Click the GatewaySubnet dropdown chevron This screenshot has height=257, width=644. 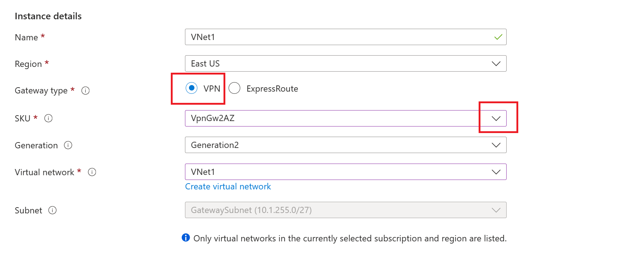(x=496, y=210)
